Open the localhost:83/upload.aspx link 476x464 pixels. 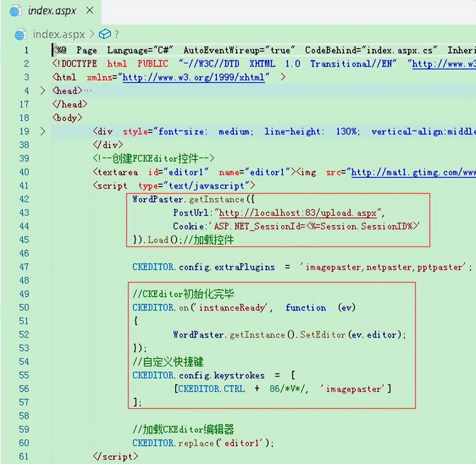pos(297,213)
